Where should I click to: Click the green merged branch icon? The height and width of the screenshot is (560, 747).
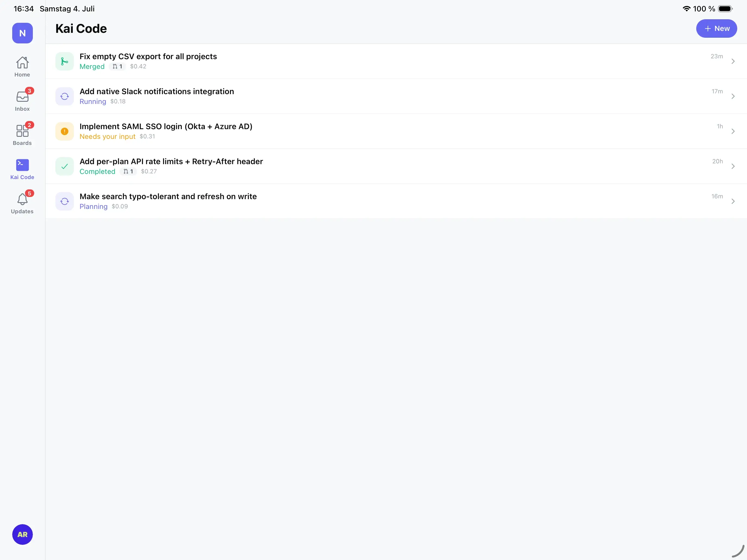tap(65, 61)
